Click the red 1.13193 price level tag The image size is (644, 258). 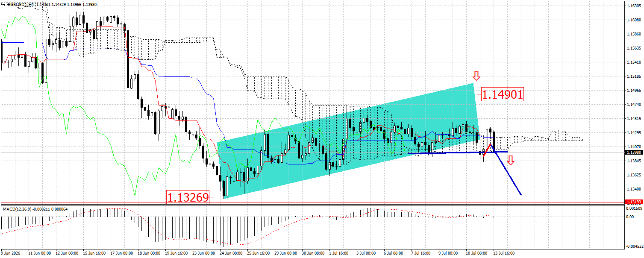click(633, 202)
